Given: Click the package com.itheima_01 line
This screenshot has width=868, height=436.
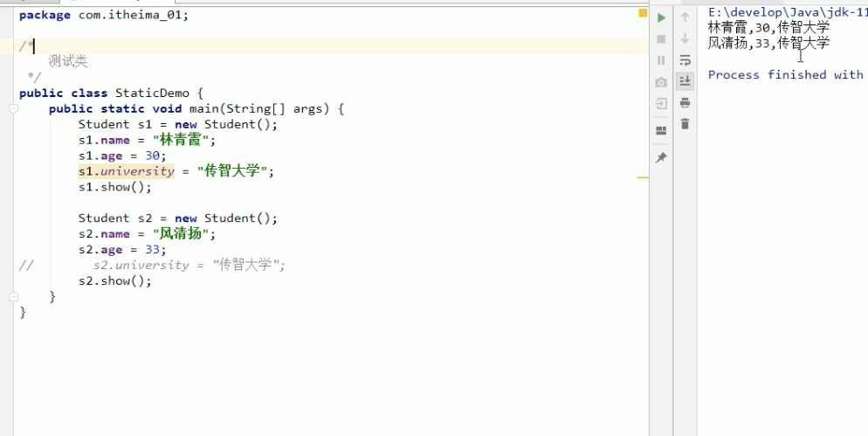Looking at the screenshot, I should coord(104,15).
